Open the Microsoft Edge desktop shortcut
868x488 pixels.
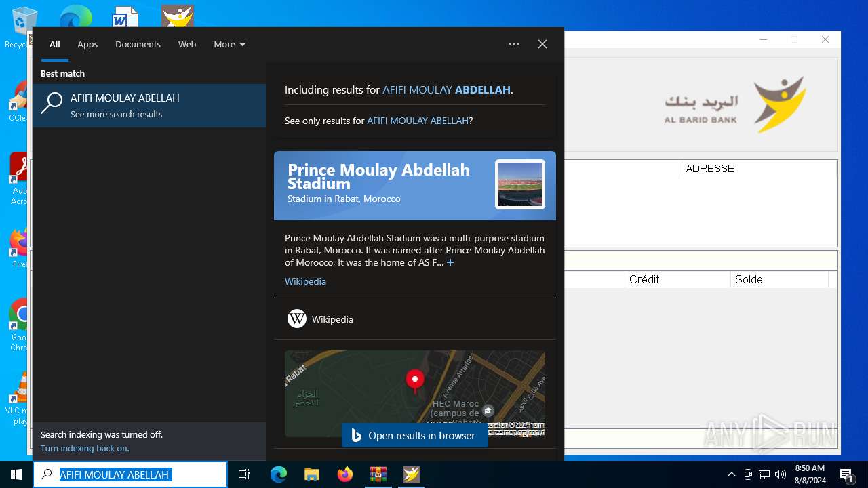75,16
